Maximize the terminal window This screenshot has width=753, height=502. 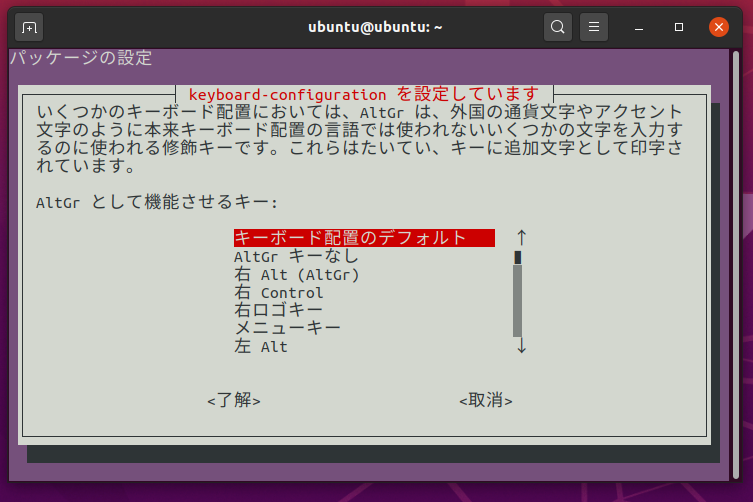[x=679, y=27]
